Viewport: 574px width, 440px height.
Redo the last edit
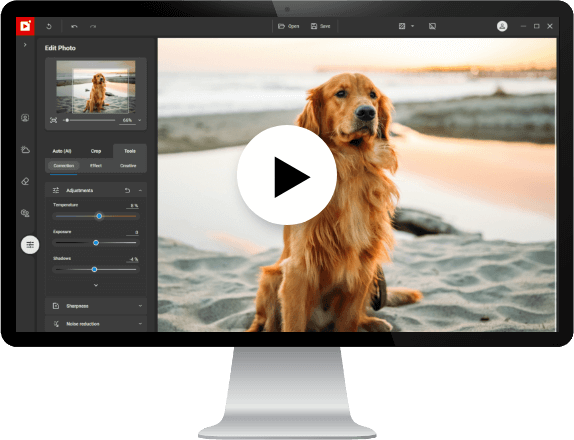tap(93, 26)
